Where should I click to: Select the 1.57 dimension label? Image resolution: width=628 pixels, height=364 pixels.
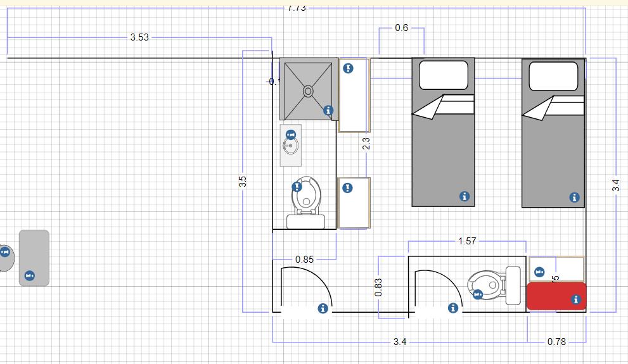pos(467,241)
